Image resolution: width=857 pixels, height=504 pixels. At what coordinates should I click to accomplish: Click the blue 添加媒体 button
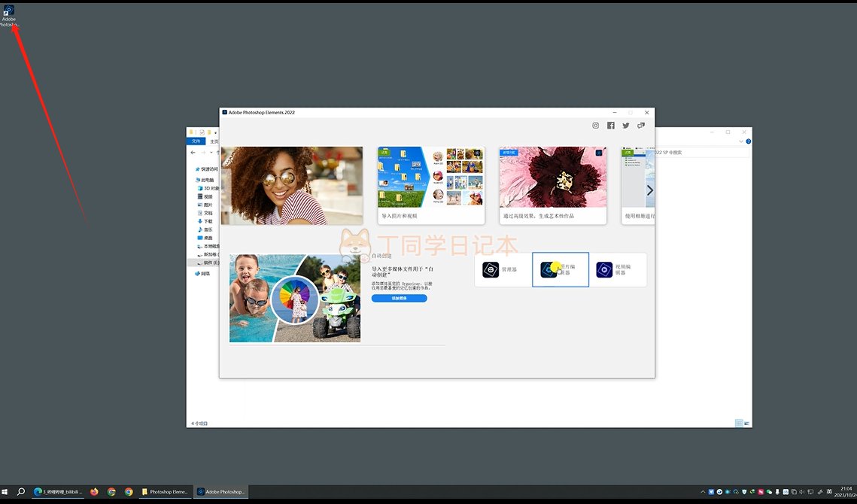coord(399,299)
